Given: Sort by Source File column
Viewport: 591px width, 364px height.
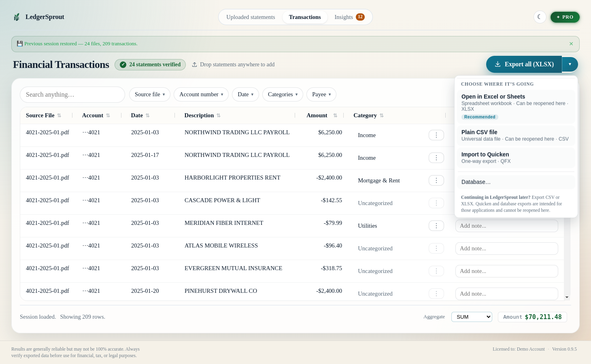Looking at the screenshot, I should (x=44, y=116).
